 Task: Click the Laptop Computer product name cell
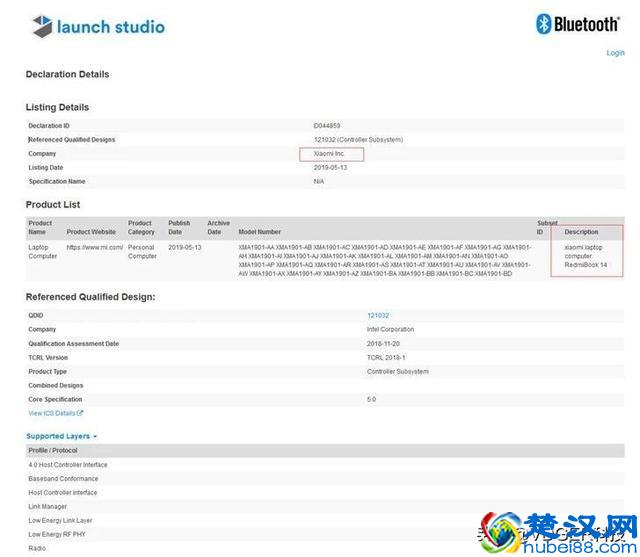[x=42, y=252]
